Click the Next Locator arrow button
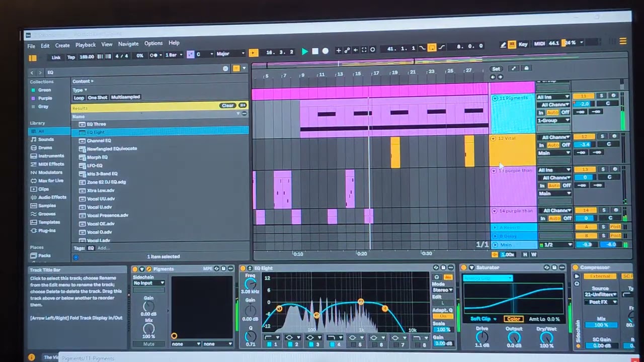The height and width of the screenshot is (362, 644). click(x=500, y=77)
